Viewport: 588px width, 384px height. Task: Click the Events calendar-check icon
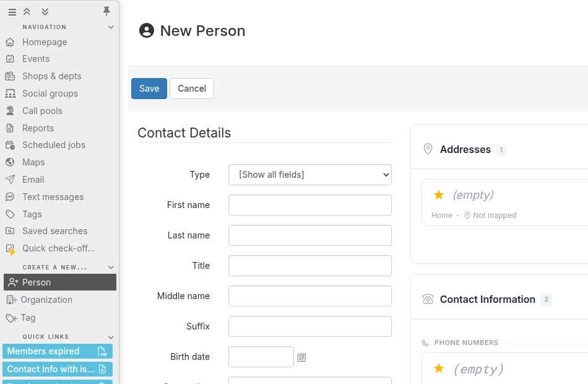pos(10,59)
